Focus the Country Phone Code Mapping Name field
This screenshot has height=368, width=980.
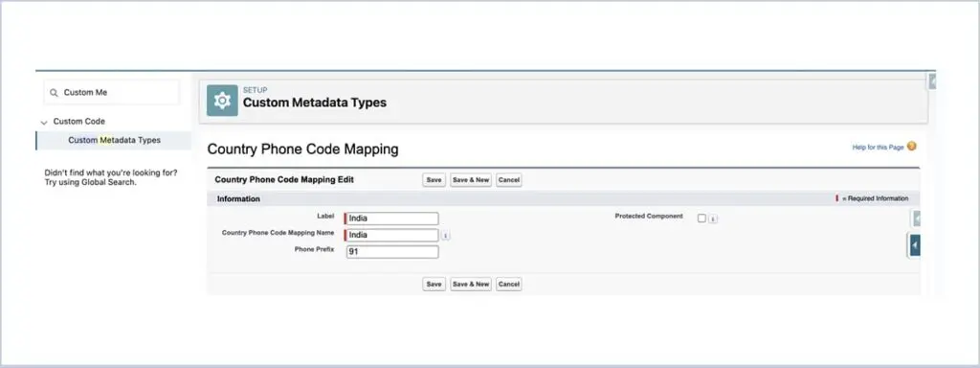tap(391, 236)
